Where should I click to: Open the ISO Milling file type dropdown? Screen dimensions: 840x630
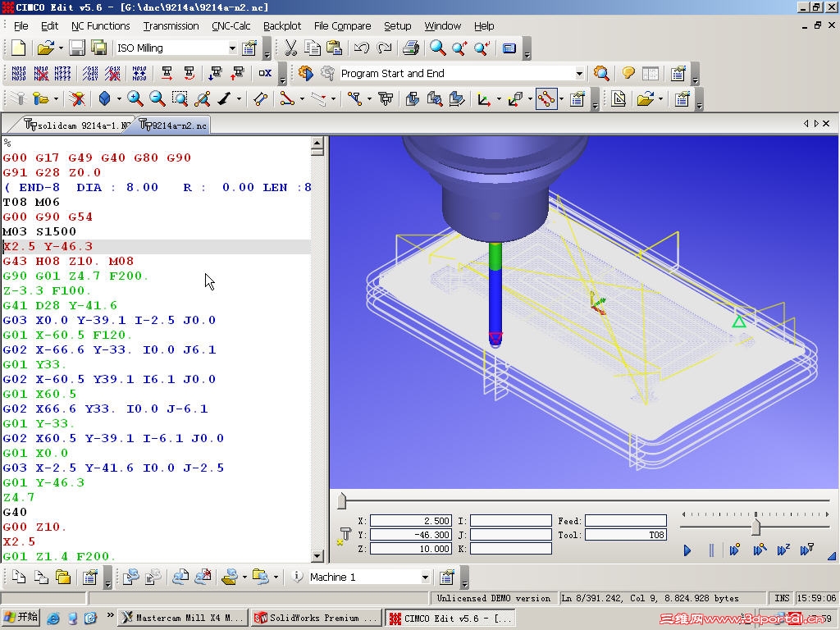[x=233, y=47]
